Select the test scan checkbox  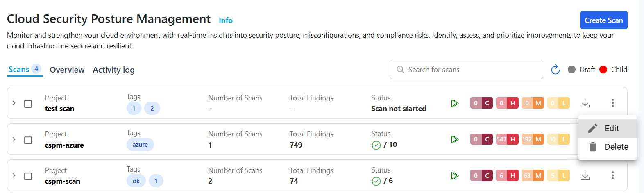pyautogui.click(x=28, y=104)
